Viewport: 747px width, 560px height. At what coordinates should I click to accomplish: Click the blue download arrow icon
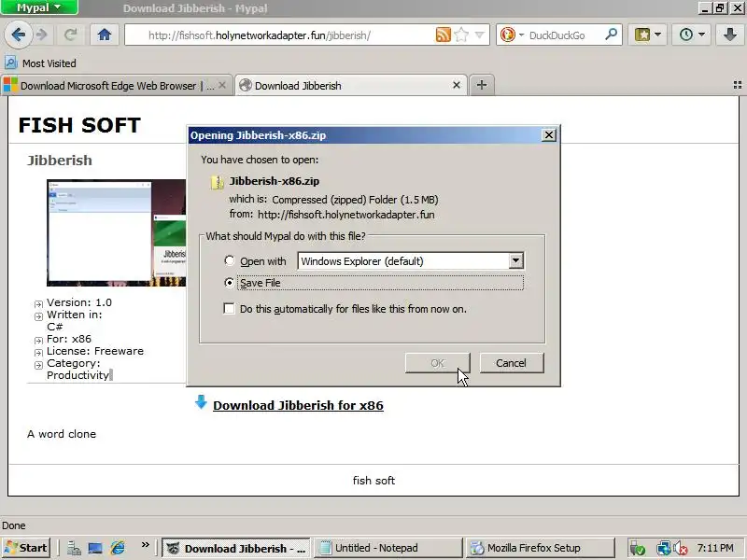(201, 402)
